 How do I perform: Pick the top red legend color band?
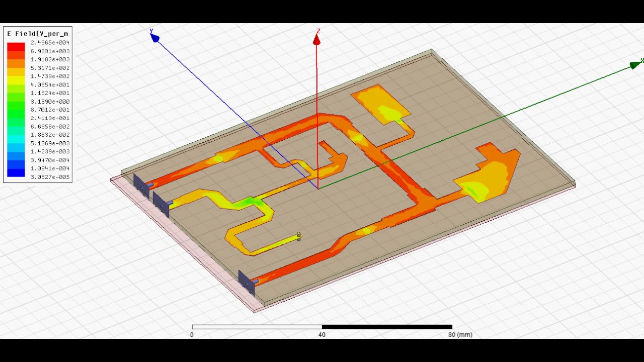coord(16,47)
